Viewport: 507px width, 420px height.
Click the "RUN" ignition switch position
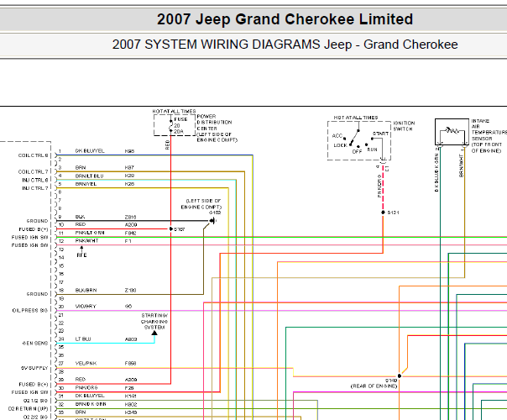[372, 150]
